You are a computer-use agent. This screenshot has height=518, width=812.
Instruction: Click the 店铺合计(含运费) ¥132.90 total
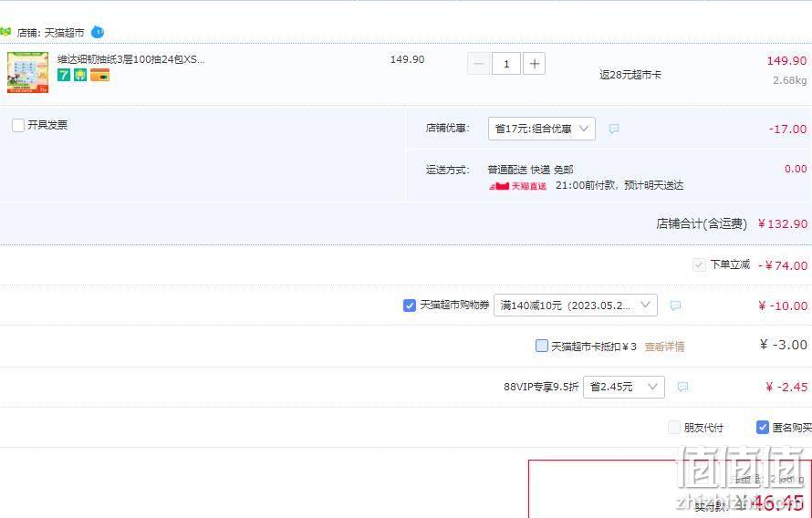pyautogui.click(x=732, y=224)
